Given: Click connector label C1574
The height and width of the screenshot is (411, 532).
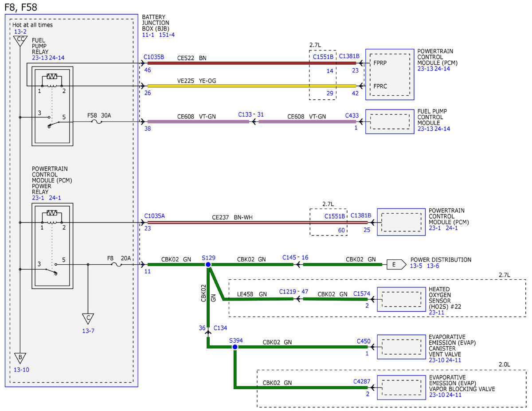Looking at the screenshot, I should 362,294.
